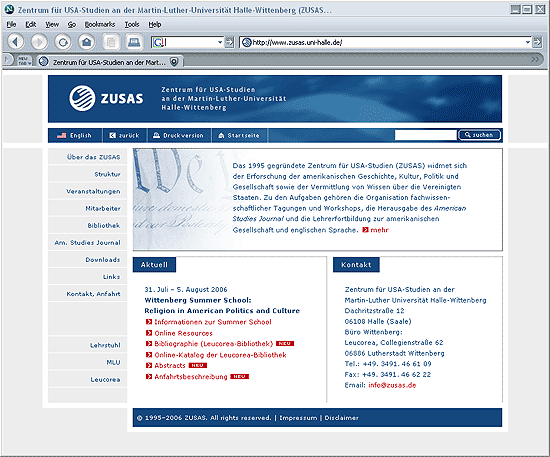This screenshot has height=457, width=550.
Task: Open the browser Home button
Action: tap(87, 42)
